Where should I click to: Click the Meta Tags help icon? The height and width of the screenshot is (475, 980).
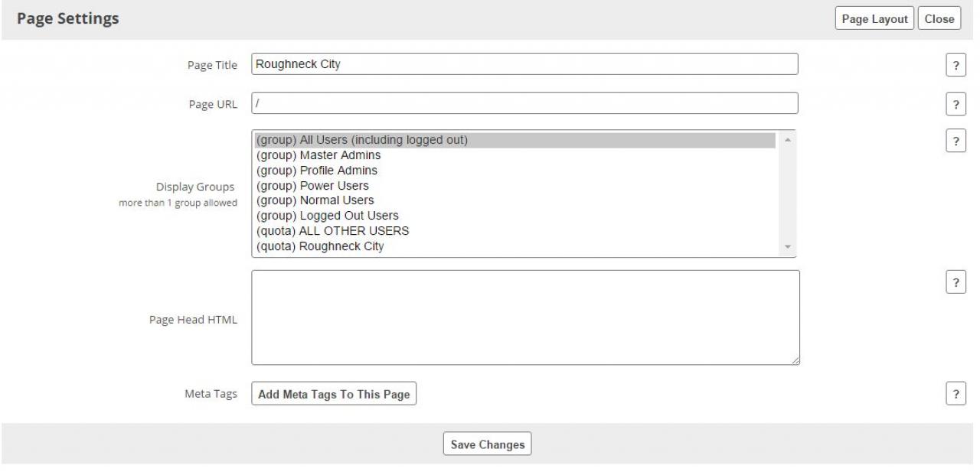pos(955,394)
